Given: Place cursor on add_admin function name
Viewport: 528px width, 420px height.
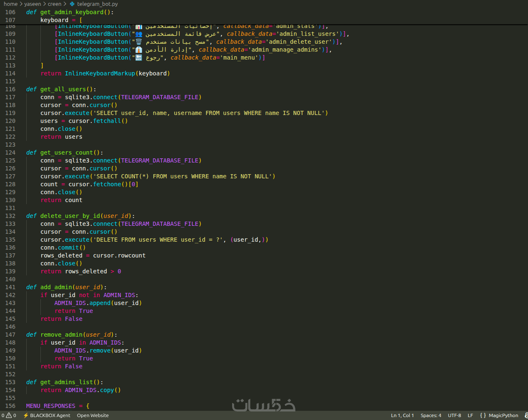Looking at the screenshot, I should pos(56,287).
